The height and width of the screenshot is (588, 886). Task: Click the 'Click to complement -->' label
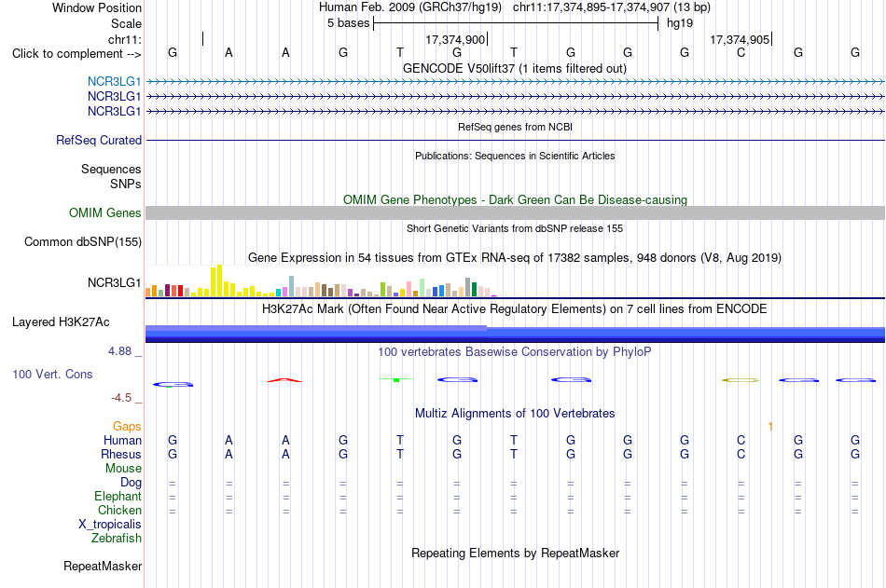coord(76,54)
